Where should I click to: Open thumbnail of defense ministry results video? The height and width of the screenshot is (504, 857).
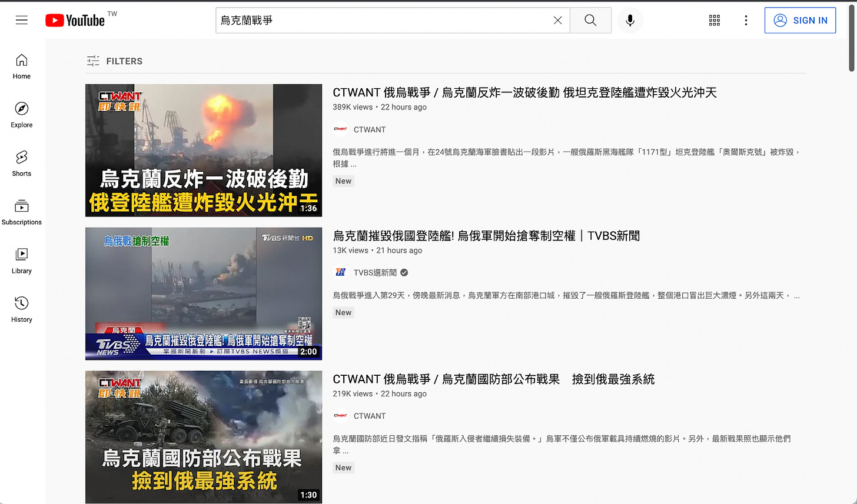click(204, 437)
